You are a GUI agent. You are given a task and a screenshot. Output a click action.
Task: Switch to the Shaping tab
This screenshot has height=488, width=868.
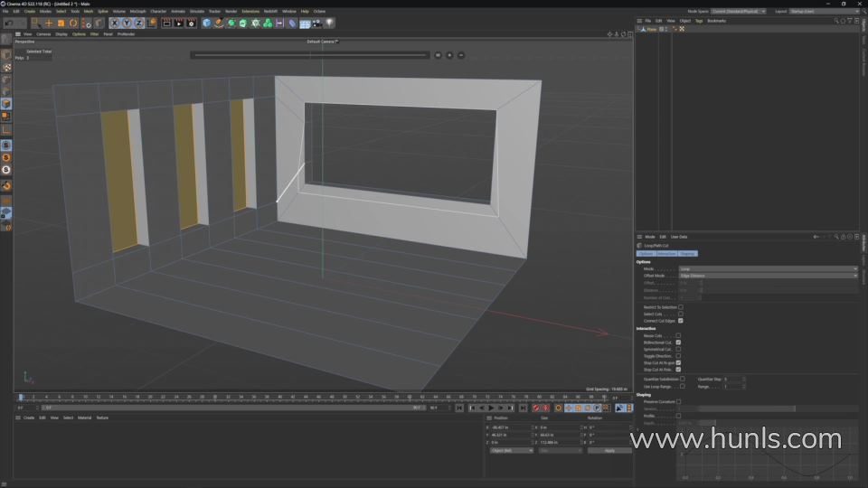point(688,254)
